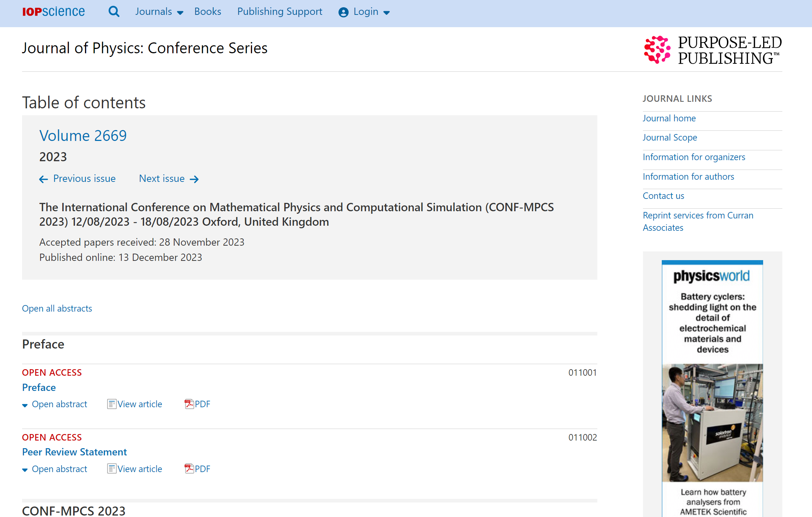This screenshot has height=517, width=812.
Task: Open the Journal home link
Action: 669,118
